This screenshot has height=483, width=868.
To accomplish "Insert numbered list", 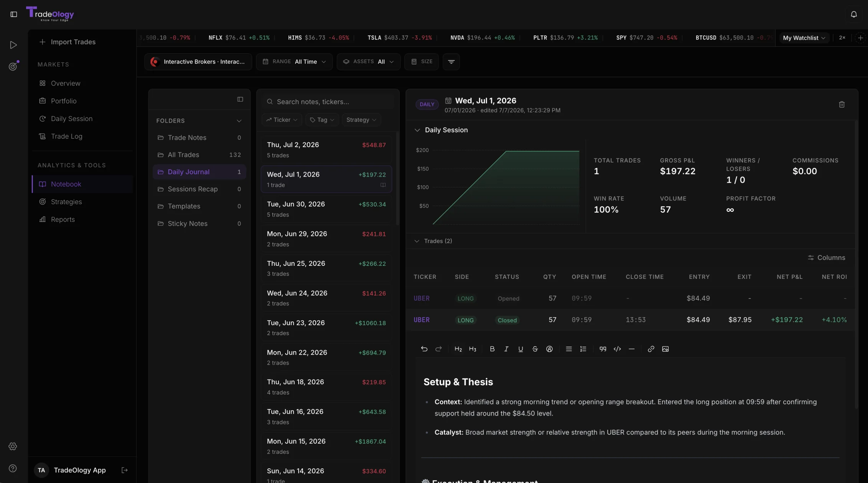I will pos(583,349).
